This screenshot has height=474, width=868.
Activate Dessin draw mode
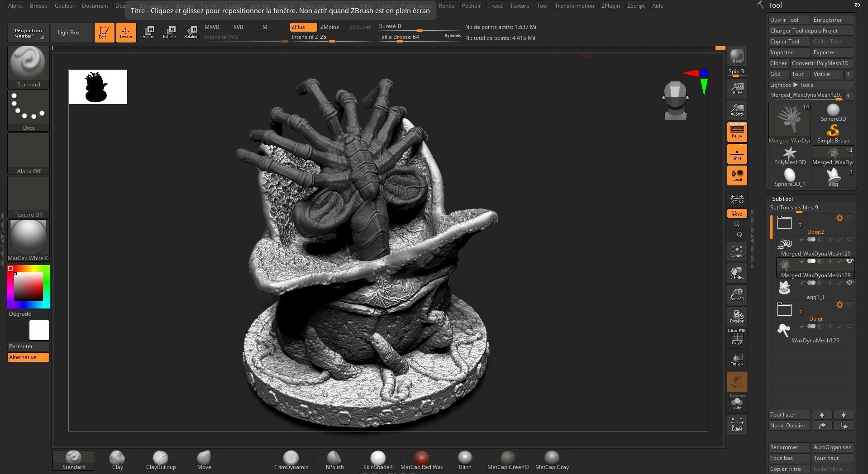point(126,33)
